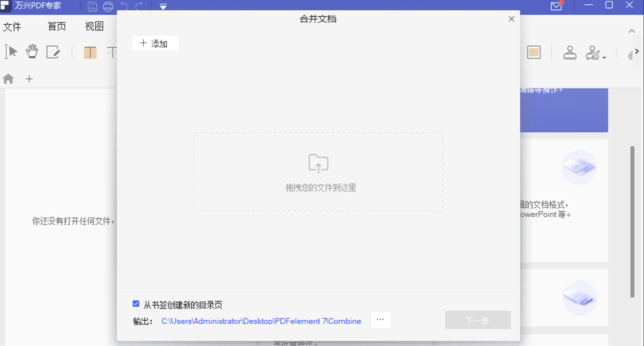Expand the quick access toolbar arrow
The image size is (644, 346).
162,7
